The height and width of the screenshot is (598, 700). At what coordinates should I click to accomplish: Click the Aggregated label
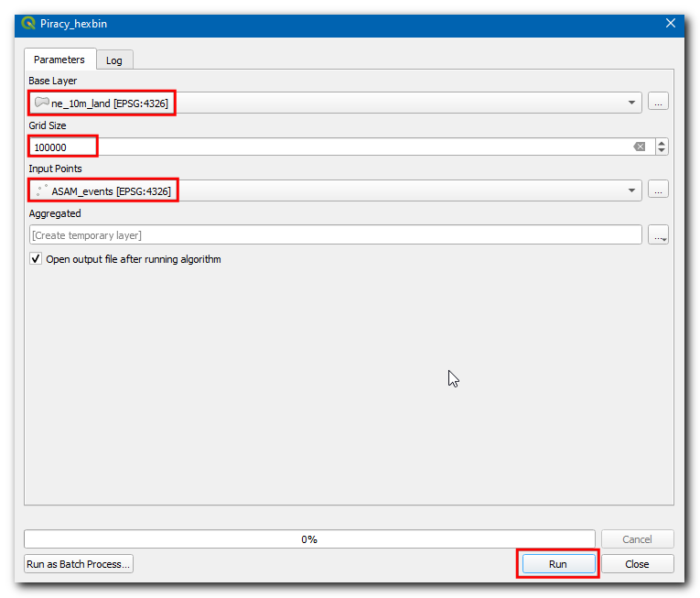pyautogui.click(x=55, y=213)
